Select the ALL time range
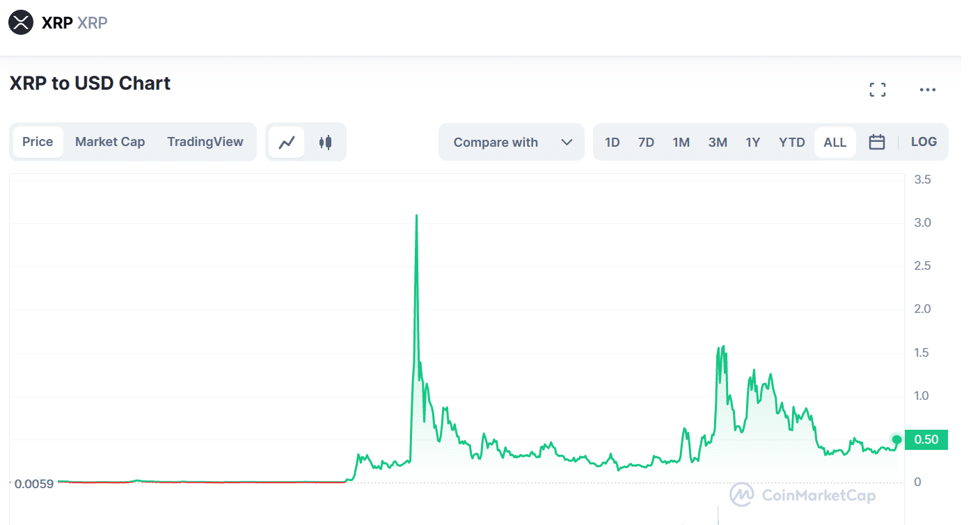 click(x=835, y=143)
